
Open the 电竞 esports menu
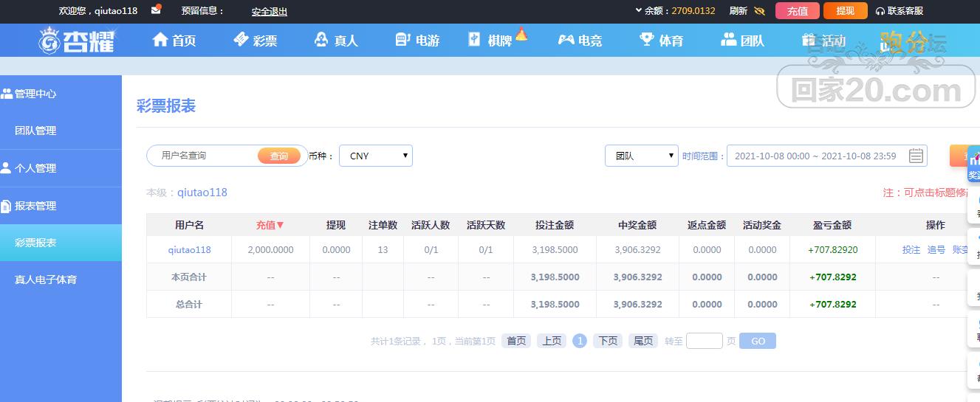580,41
